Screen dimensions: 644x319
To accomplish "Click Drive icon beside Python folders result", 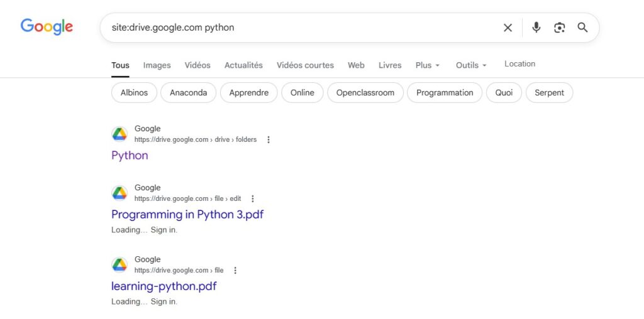I will pos(119,134).
